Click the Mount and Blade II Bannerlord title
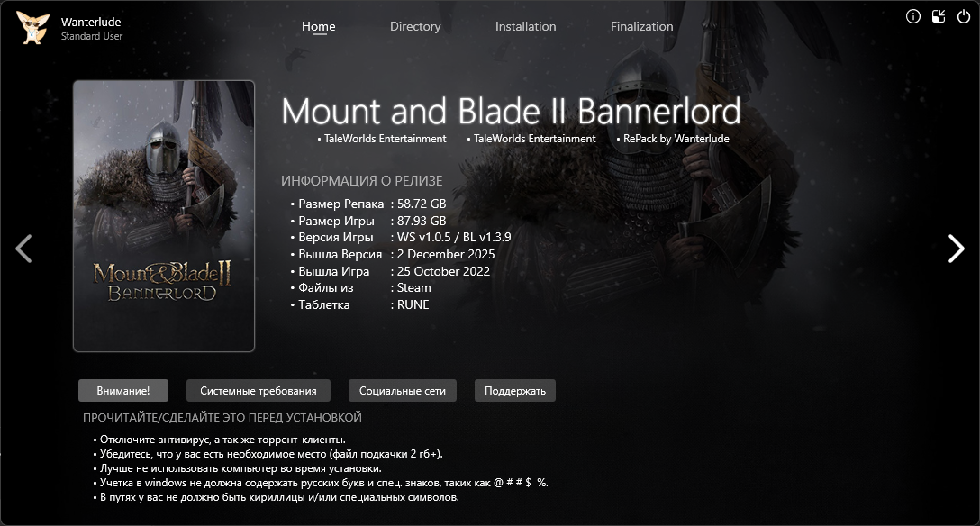This screenshot has height=526, width=980. pyautogui.click(x=511, y=111)
